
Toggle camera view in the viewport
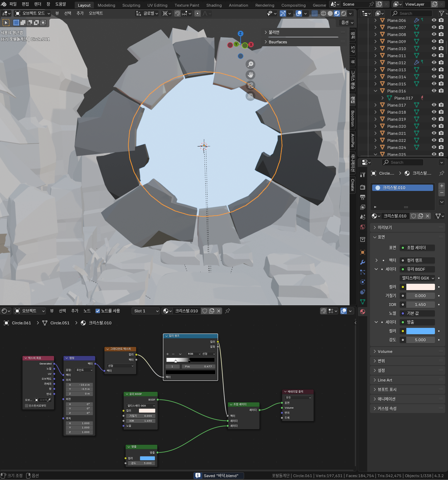tap(250, 85)
